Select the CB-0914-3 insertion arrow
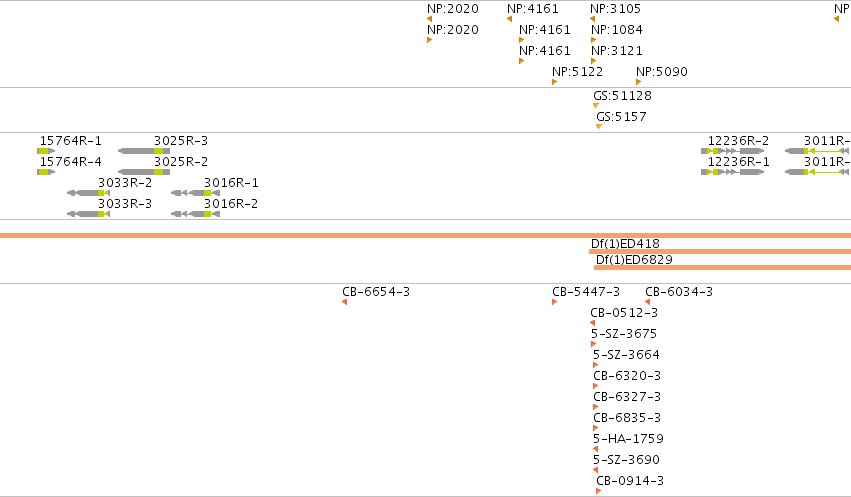851x497 pixels. [x=598, y=491]
